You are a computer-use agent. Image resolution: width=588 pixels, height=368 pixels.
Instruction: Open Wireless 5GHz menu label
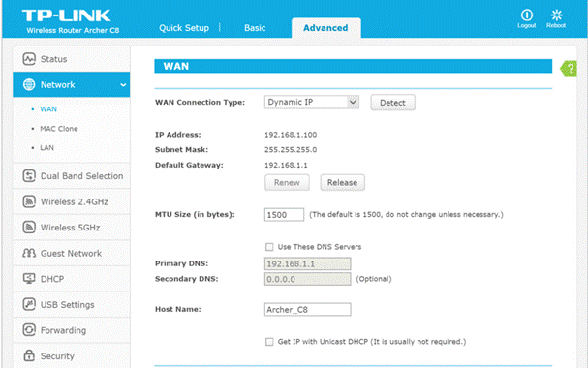[x=70, y=228]
